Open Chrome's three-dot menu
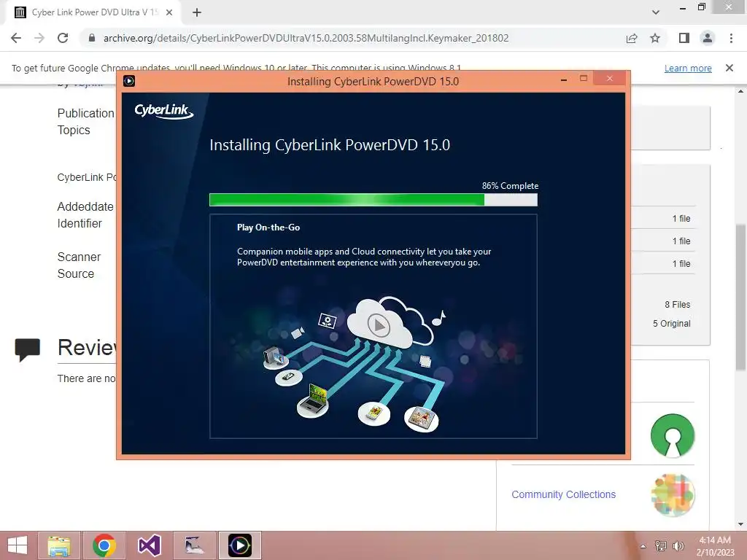 click(731, 38)
